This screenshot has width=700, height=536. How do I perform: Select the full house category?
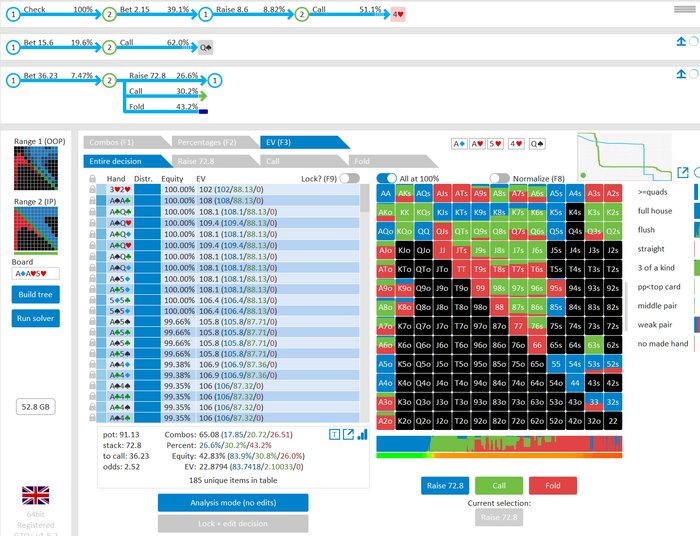click(x=655, y=211)
